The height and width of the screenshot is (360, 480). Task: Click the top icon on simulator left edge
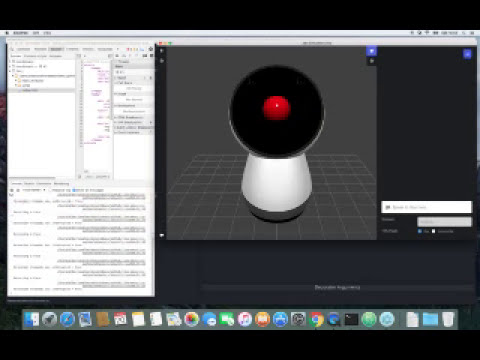[x=162, y=51]
